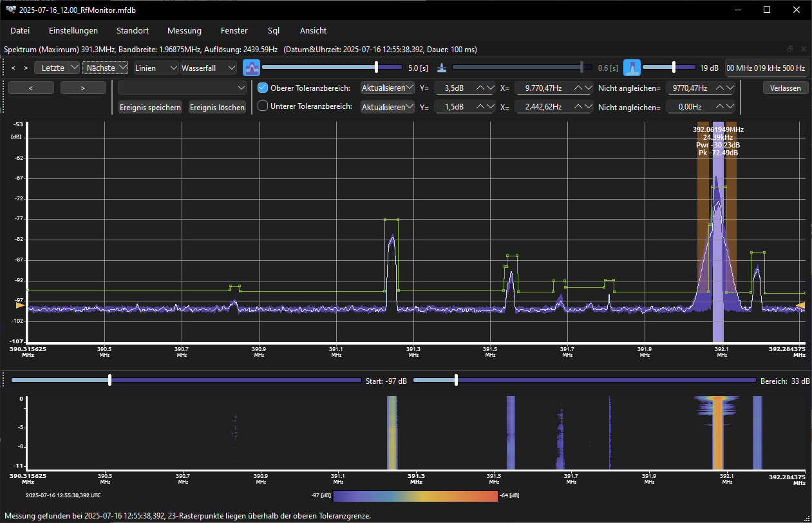This screenshot has width=812, height=523.
Task: Click the panel float icon beside spectrum header
Action: pyautogui.click(x=790, y=49)
